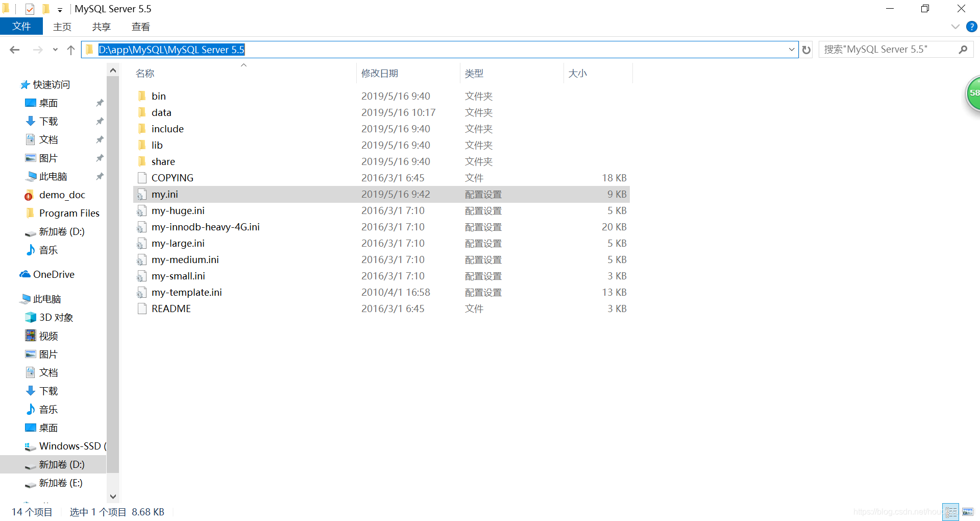Viewport: 980px width, 521px height.
Task: Sort by the 类型 column header
Action: pyautogui.click(x=474, y=74)
